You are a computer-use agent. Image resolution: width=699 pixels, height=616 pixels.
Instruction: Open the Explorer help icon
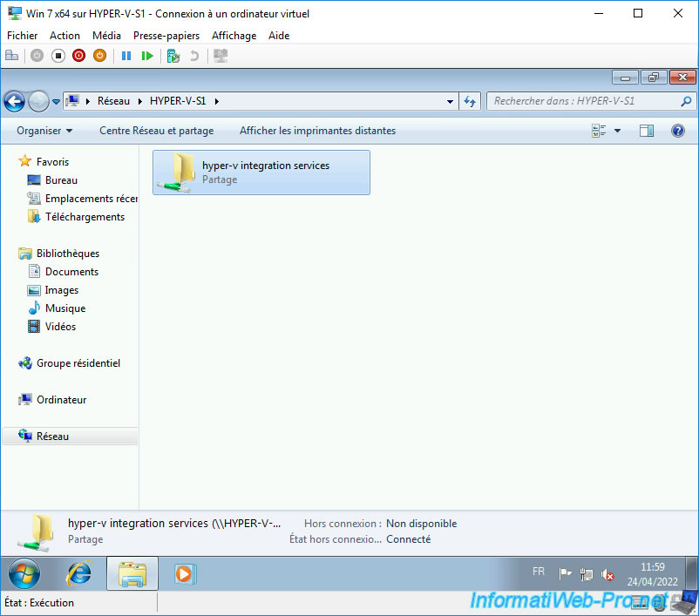(x=677, y=131)
